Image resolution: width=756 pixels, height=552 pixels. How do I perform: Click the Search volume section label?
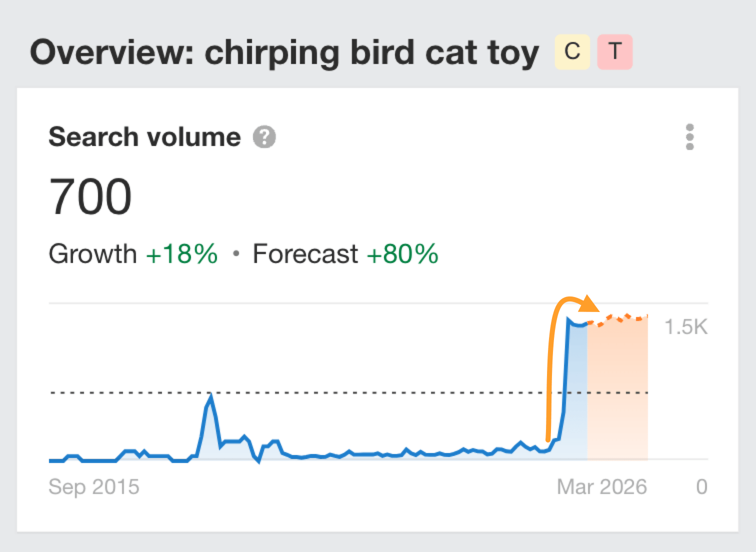pyautogui.click(x=144, y=136)
